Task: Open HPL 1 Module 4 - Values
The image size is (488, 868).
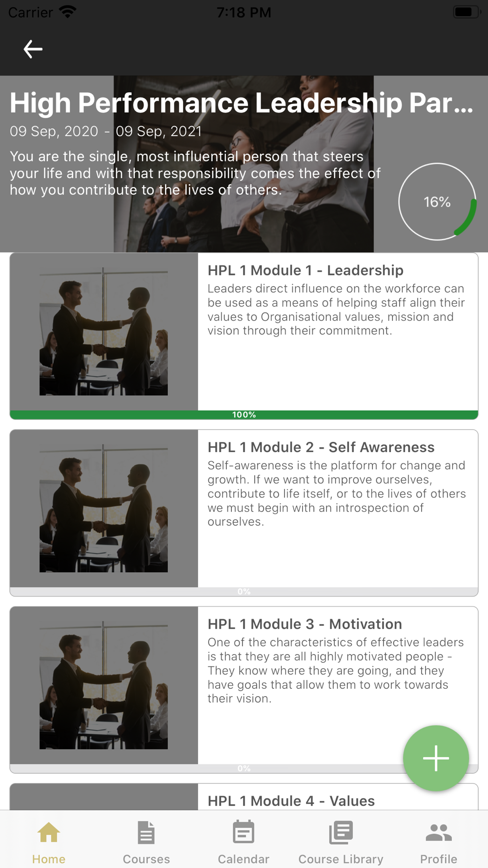Action: click(x=291, y=801)
